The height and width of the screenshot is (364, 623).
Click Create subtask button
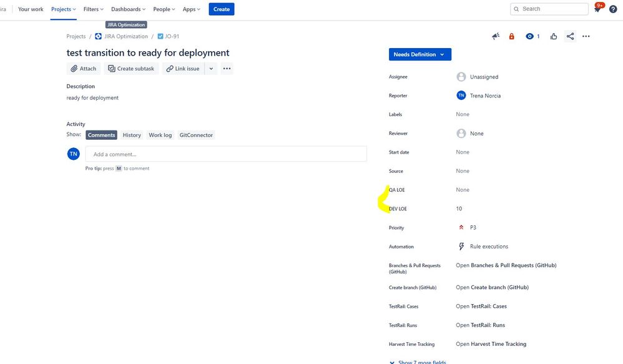click(x=131, y=68)
